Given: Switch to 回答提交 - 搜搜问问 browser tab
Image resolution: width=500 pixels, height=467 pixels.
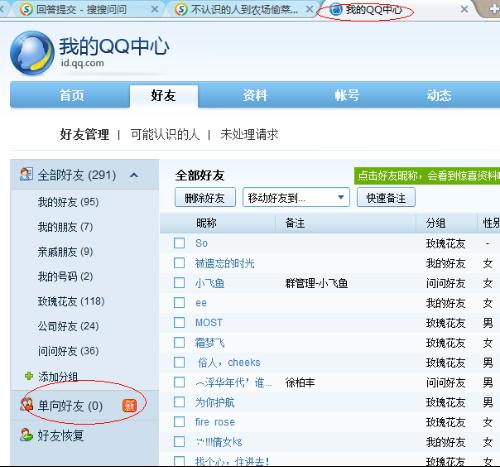Looking at the screenshot, I should tap(82, 9).
